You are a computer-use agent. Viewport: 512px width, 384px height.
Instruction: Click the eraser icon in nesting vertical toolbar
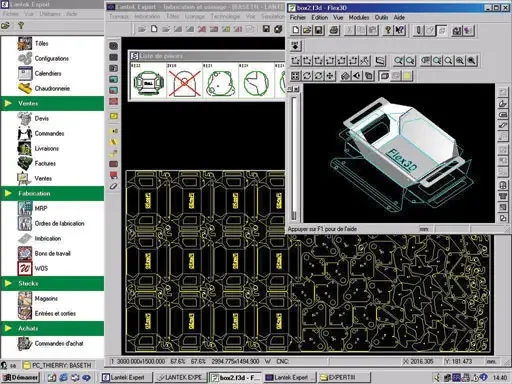coord(114,186)
